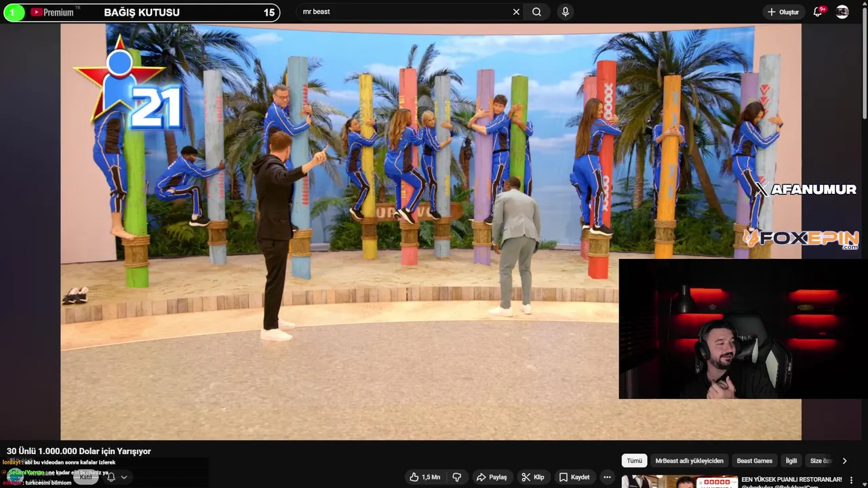Click the green donation counter circle

pos(14,12)
